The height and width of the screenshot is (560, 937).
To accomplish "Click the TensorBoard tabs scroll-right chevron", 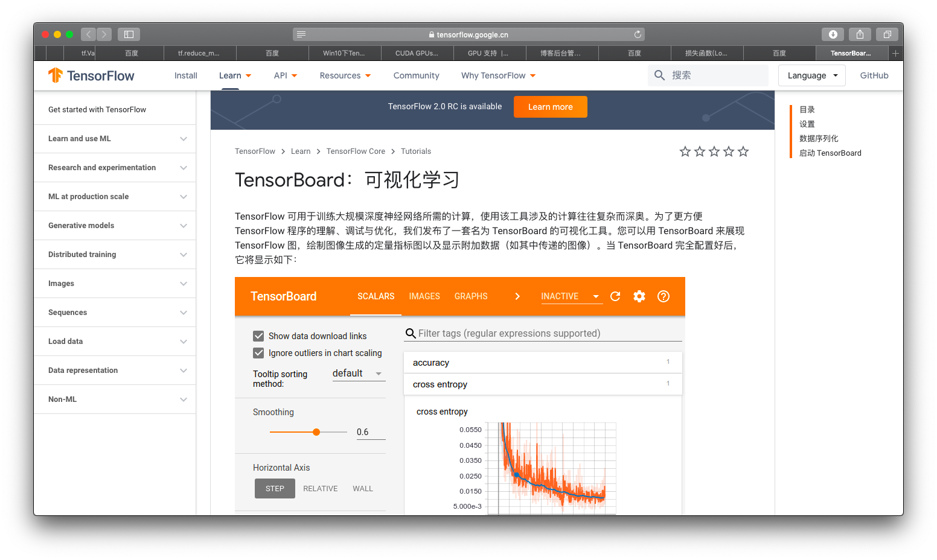I will 517,296.
